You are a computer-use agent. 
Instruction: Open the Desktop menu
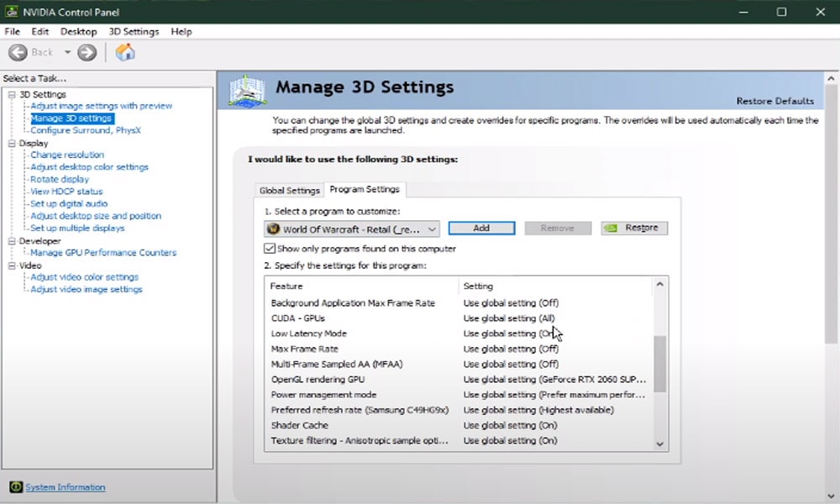pos(78,32)
